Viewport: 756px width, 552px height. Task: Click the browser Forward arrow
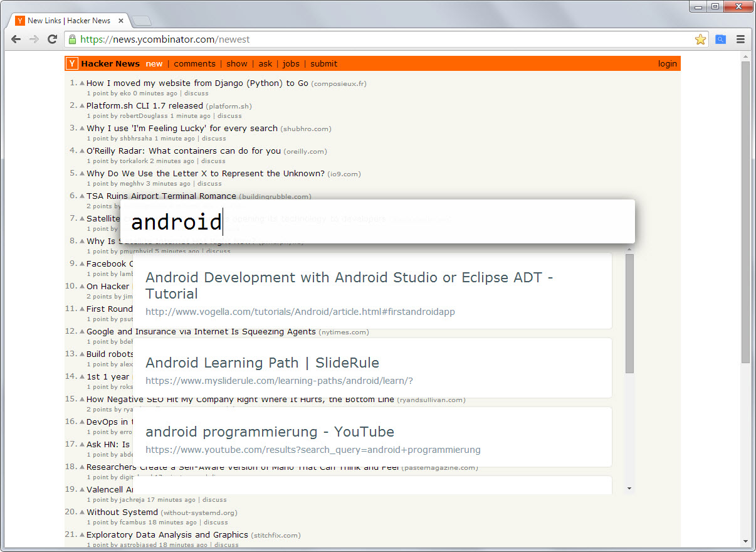click(34, 39)
